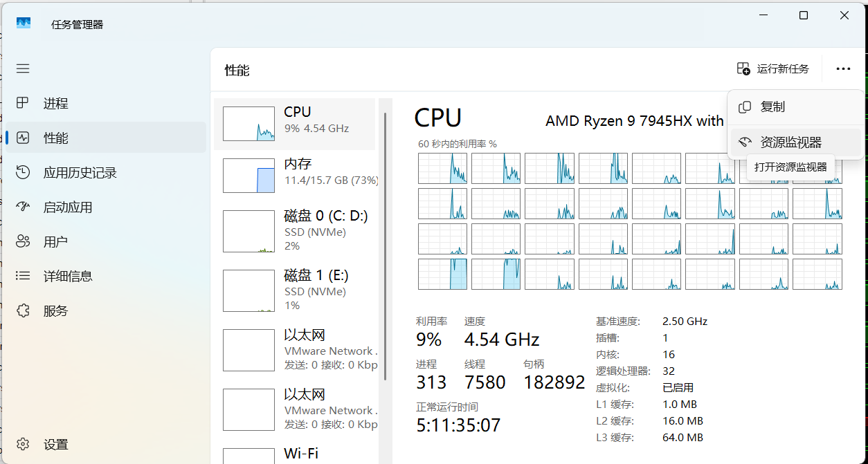This screenshot has height=464, width=868.
Task: Select the CPU 9% 4.54 GHz resource entry
Action: [x=295, y=124]
